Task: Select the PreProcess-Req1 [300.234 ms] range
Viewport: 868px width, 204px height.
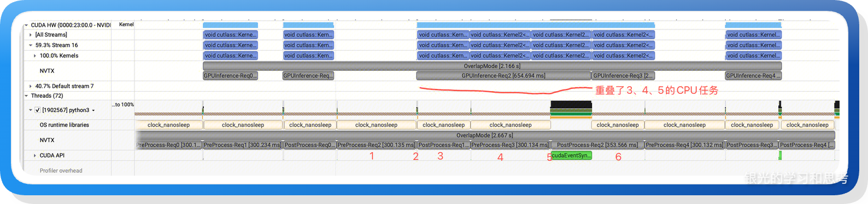Action: [243, 145]
